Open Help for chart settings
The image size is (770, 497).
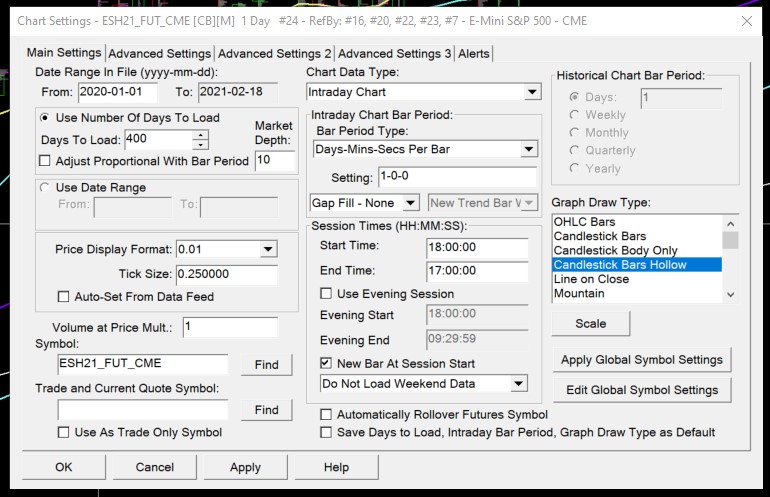pos(336,467)
